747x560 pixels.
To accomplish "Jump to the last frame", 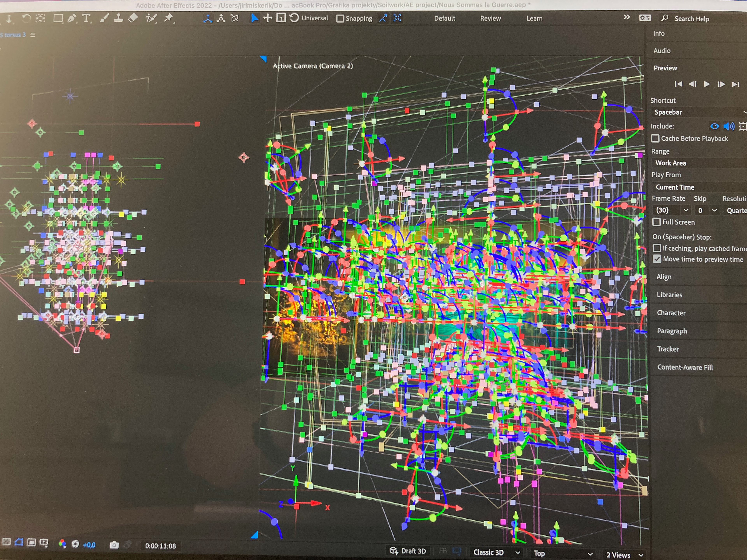I will pyautogui.click(x=736, y=84).
